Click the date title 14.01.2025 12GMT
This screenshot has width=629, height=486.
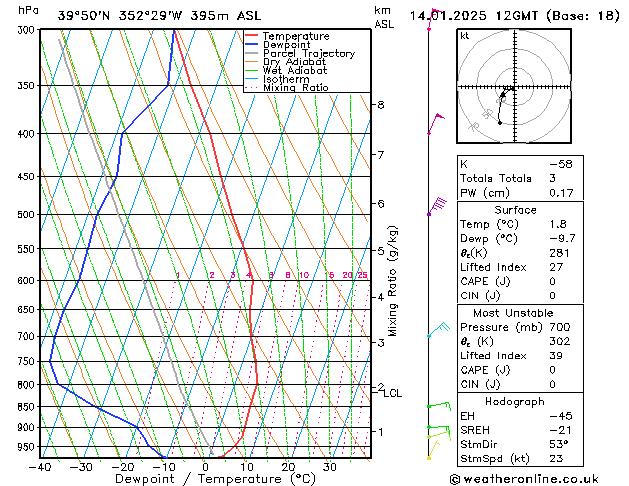(475, 16)
